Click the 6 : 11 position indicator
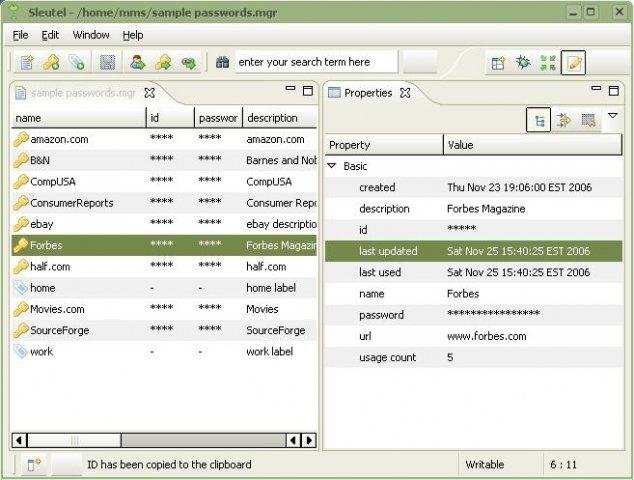The width and height of the screenshot is (634, 480). [x=563, y=465]
